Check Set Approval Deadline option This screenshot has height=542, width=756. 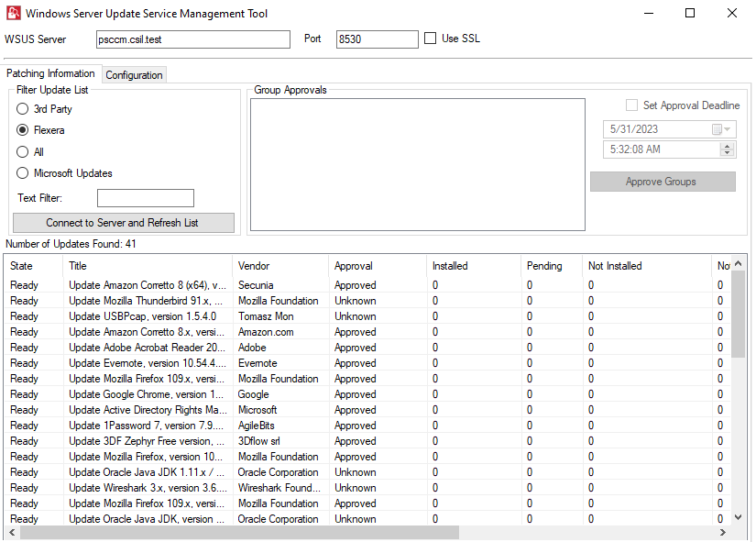click(x=631, y=105)
